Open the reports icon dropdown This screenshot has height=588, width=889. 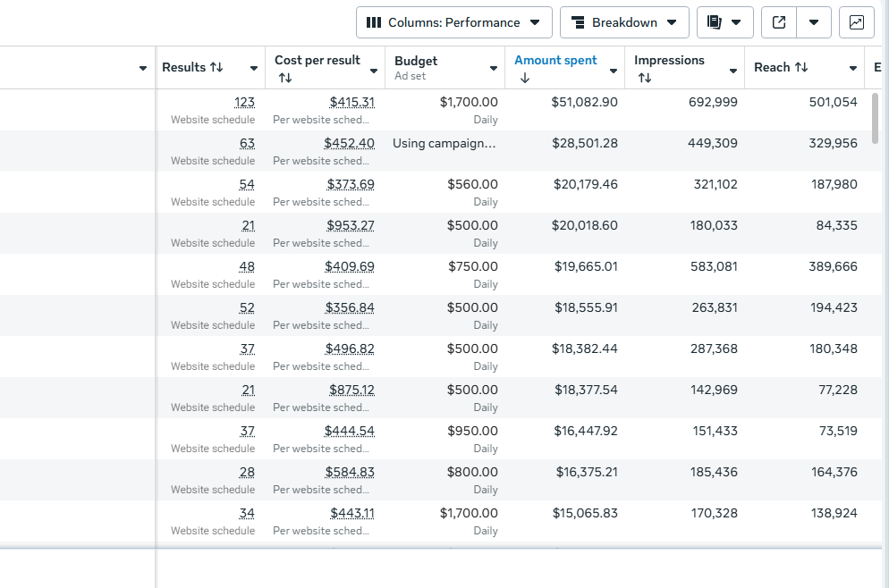point(724,22)
